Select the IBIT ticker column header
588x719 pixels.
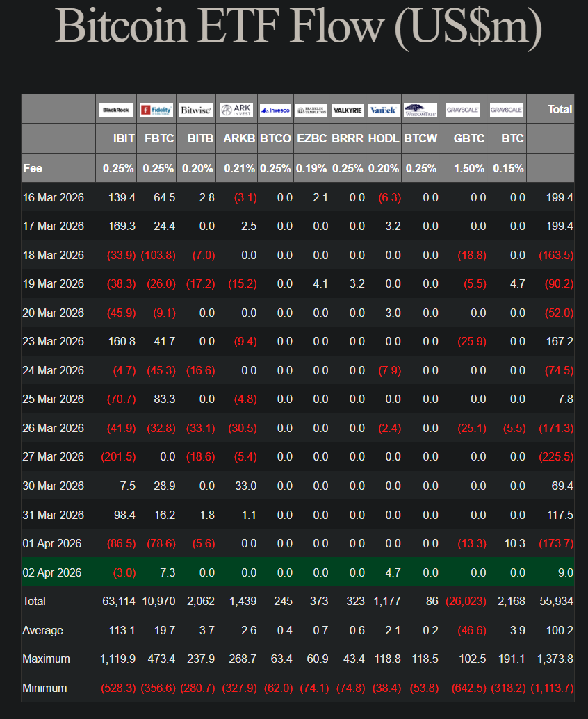[124, 138]
